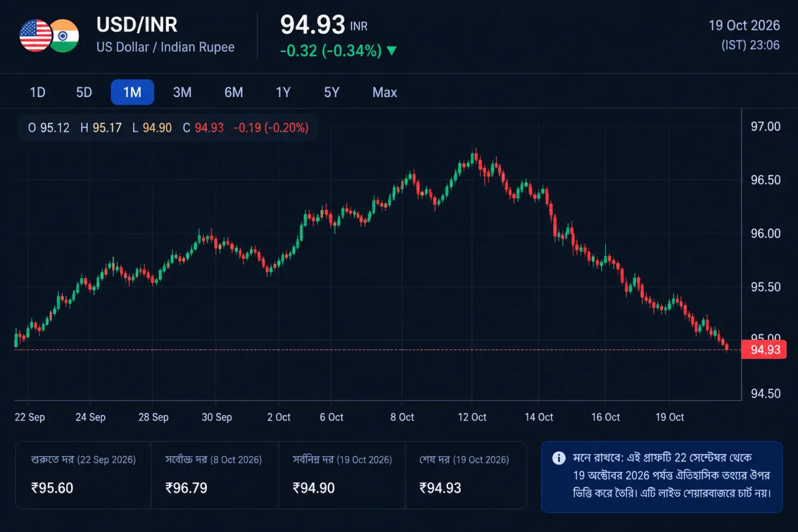The width and height of the screenshot is (798, 532).
Task: Open the 5Y range view
Action: pos(332,92)
